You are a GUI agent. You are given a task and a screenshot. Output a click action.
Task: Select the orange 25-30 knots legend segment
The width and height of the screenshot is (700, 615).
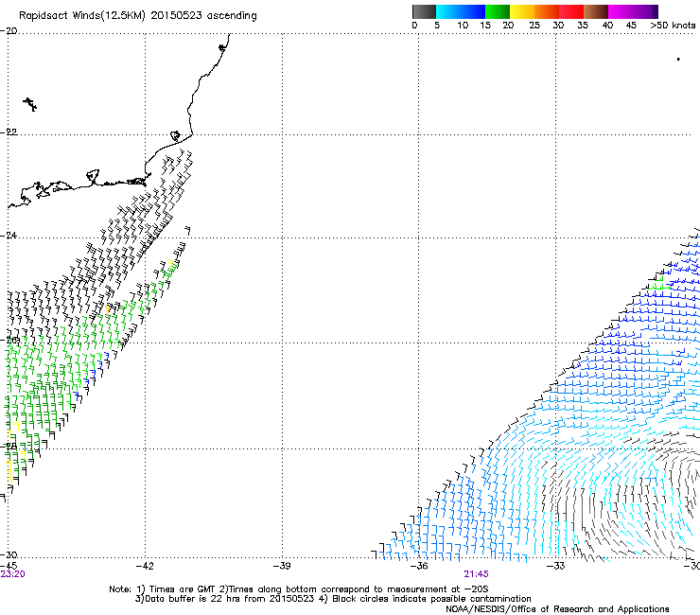tap(547, 11)
